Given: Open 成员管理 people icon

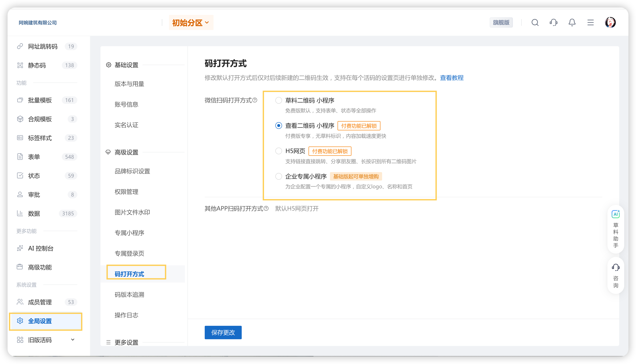Looking at the screenshot, I should (x=20, y=302).
